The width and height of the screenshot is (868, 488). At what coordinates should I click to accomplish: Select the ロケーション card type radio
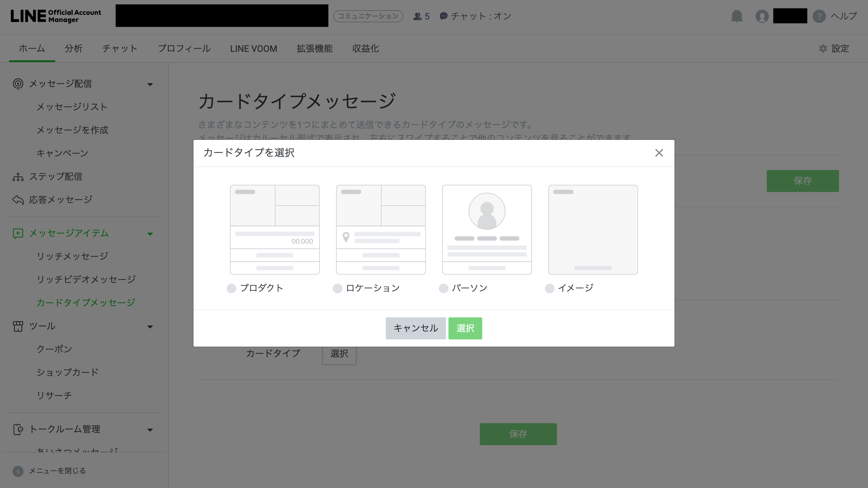point(337,288)
